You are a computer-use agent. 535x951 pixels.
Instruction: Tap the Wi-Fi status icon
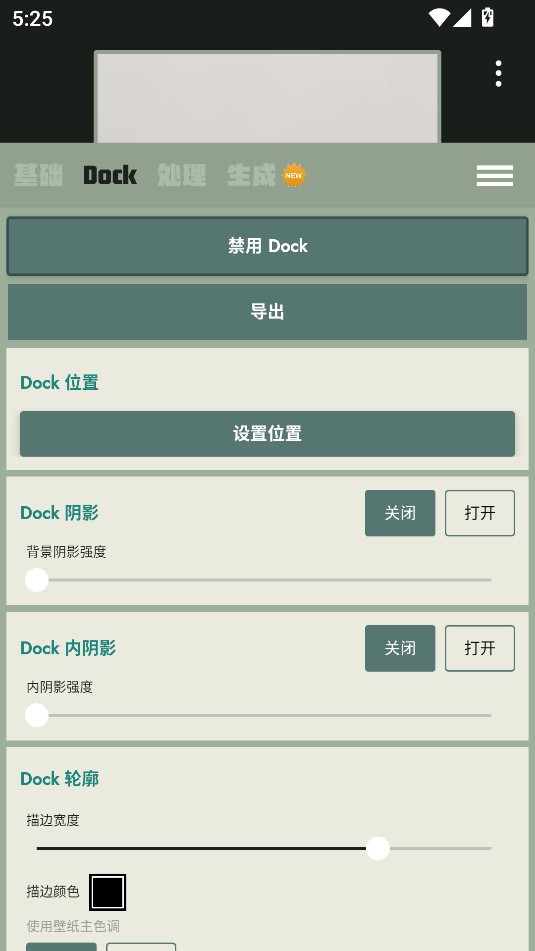click(x=439, y=18)
